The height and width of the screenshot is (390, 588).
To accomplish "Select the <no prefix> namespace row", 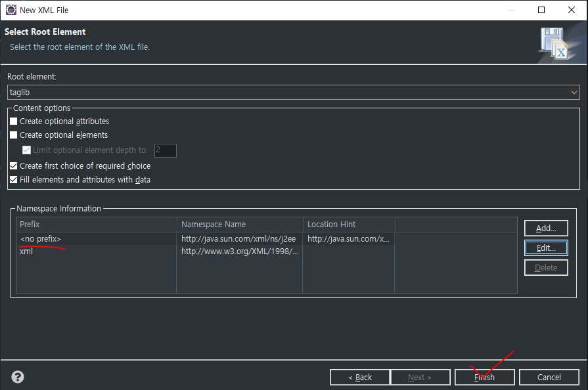I will [x=267, y=238].
